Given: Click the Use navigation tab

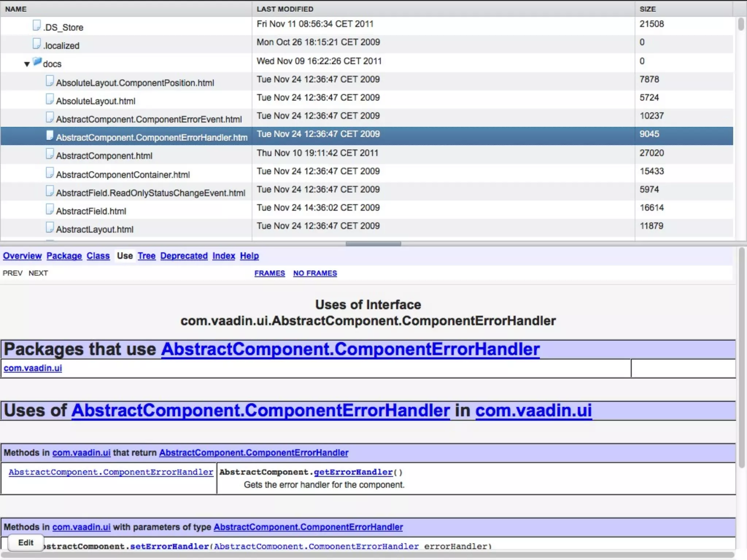Looking at the screenshot, I should tap(125, 256).
